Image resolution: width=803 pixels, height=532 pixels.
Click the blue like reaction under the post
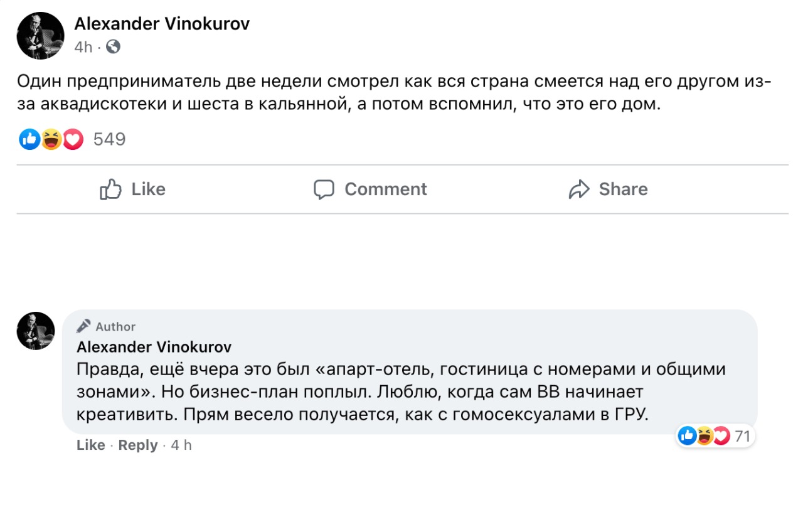click(29, 139)
